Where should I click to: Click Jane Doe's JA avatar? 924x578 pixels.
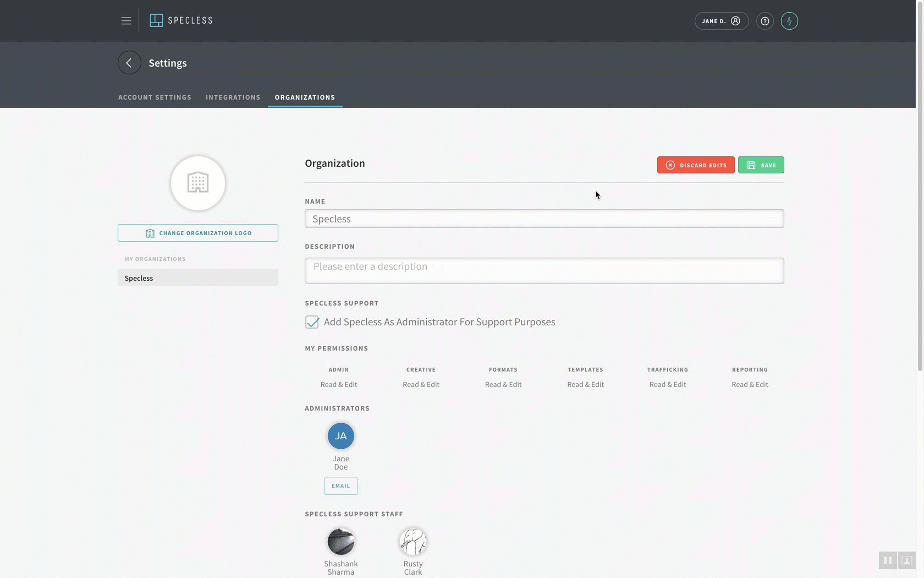pos(341,436)
